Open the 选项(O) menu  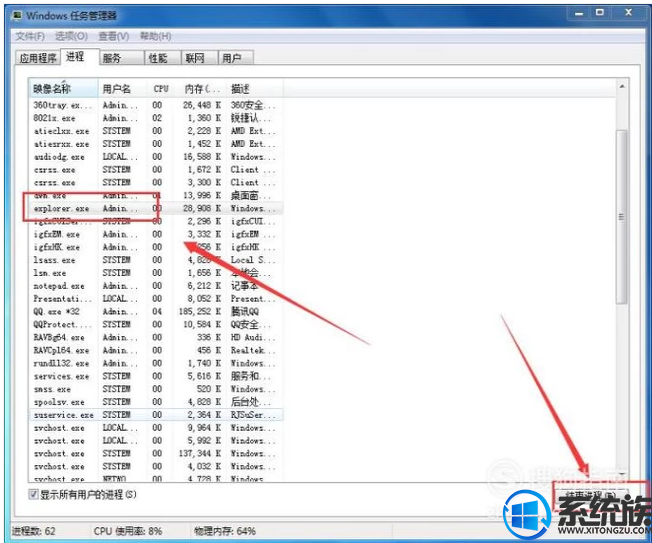72,36
